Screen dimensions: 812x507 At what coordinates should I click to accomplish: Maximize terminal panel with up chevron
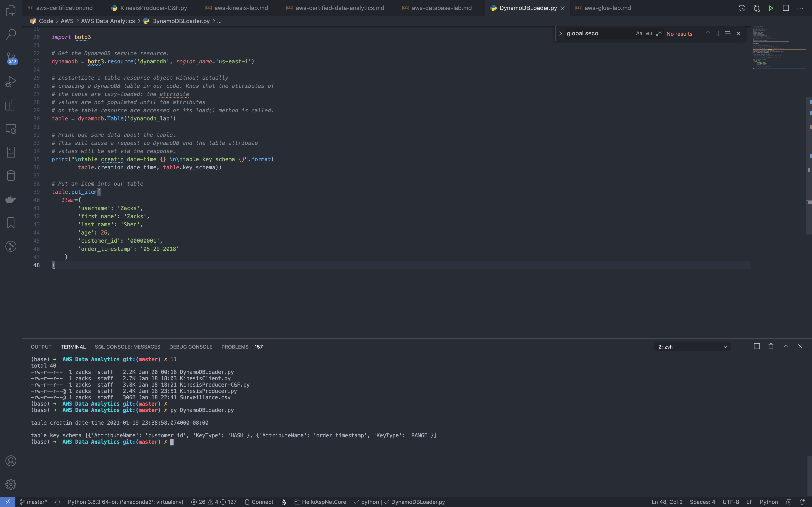tap(785, 346)
